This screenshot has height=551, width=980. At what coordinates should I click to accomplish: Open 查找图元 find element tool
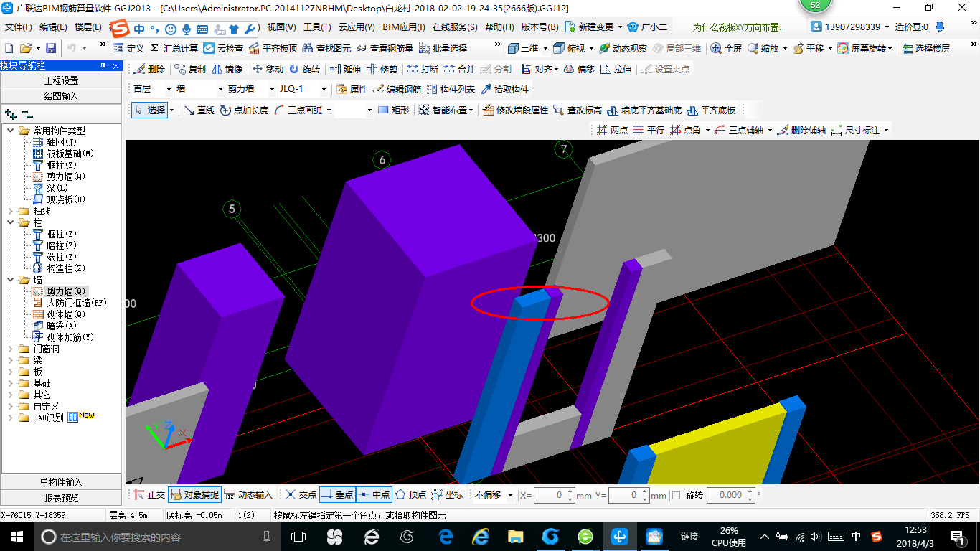pos(326,48)
